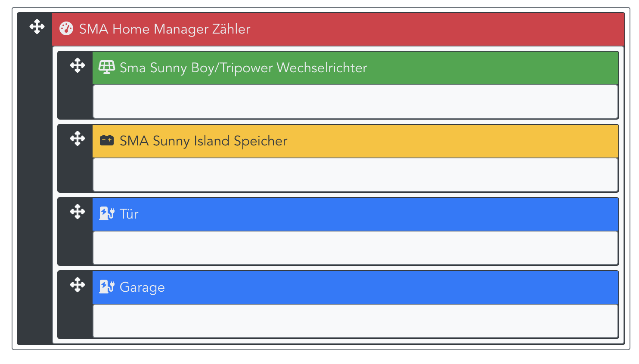Select the SMA Sunny Island Speicher label
639x364 pixels.
[x=203, y=141]
